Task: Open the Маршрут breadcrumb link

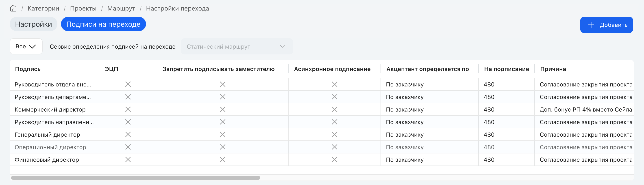Action: click(x=121, y=9)
